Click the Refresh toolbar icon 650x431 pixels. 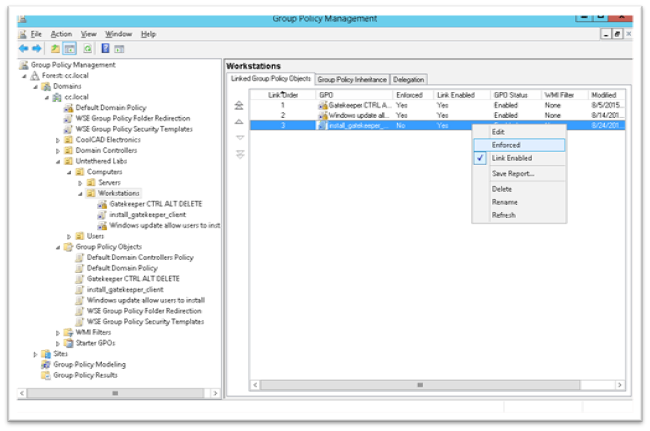pyautogui.click(x=87, y=48)
